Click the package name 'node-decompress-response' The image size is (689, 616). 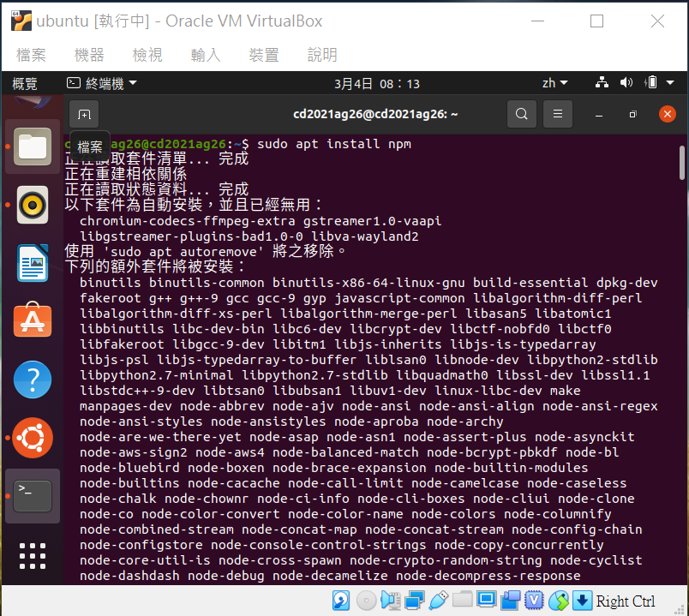tap(488, 576)
